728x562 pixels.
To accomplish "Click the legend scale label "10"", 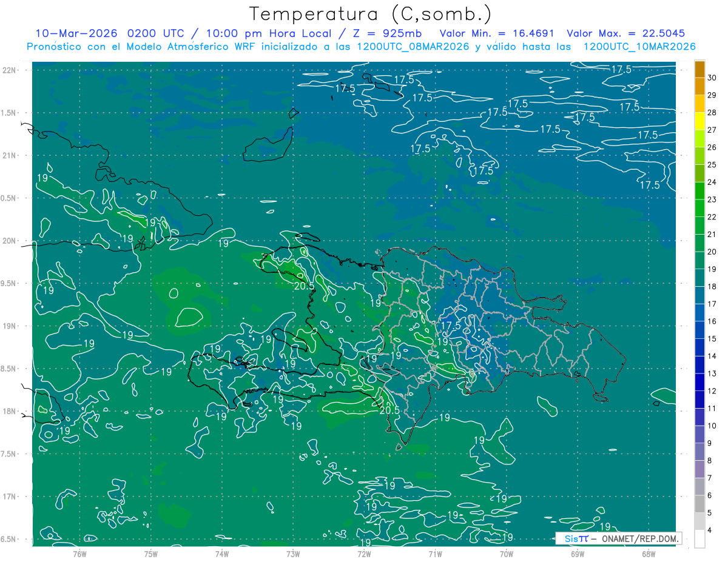I will pos(712,426).
